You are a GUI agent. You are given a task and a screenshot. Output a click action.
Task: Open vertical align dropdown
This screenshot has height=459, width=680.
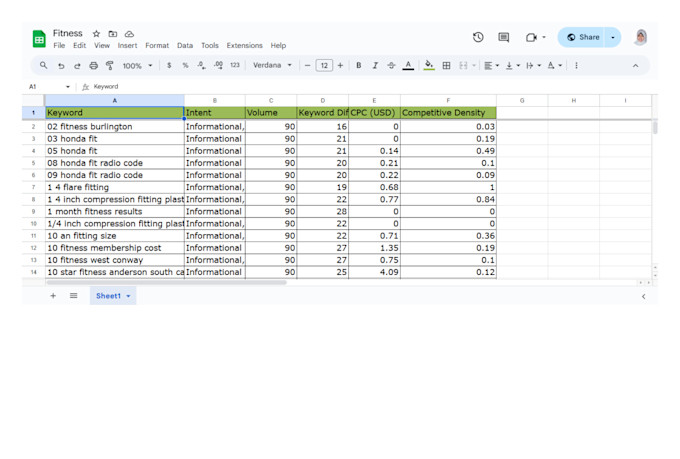513,66
